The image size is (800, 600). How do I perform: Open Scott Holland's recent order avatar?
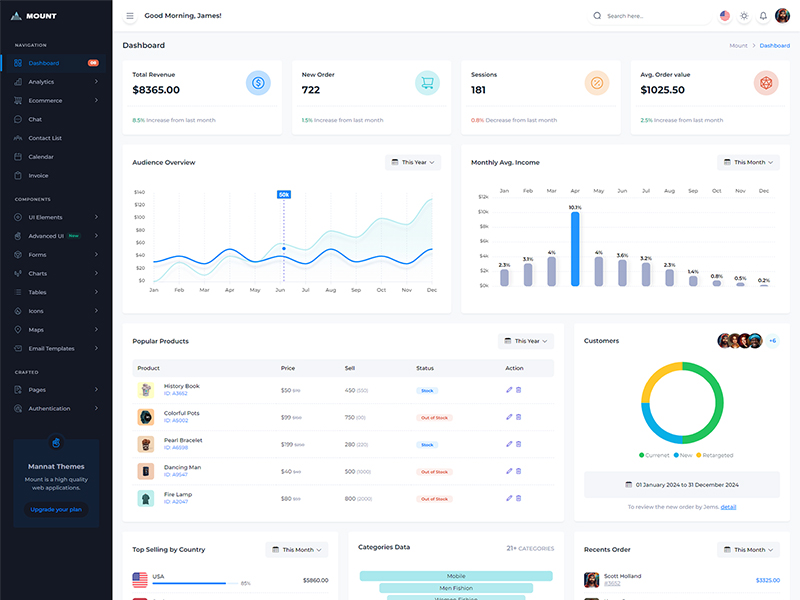(591, 580)
